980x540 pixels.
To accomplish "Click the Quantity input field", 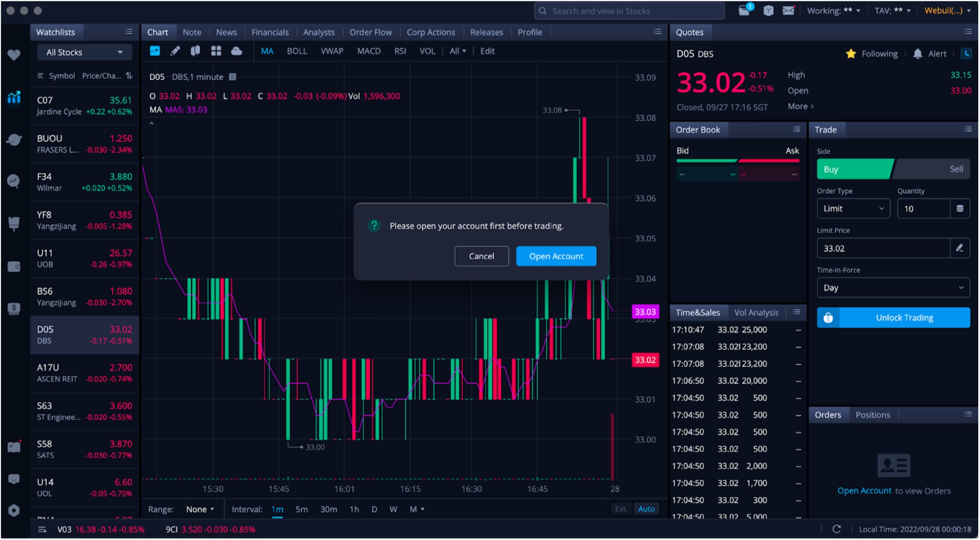I will coord(924,208).
